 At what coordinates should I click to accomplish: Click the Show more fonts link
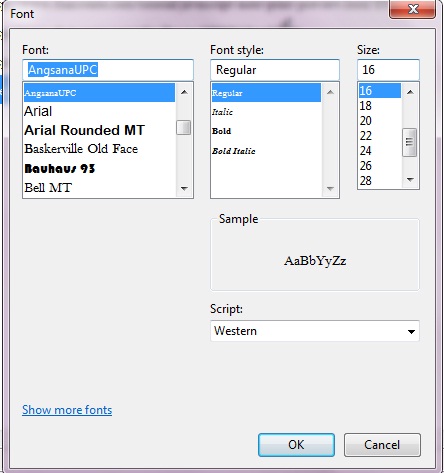[67, 410]
